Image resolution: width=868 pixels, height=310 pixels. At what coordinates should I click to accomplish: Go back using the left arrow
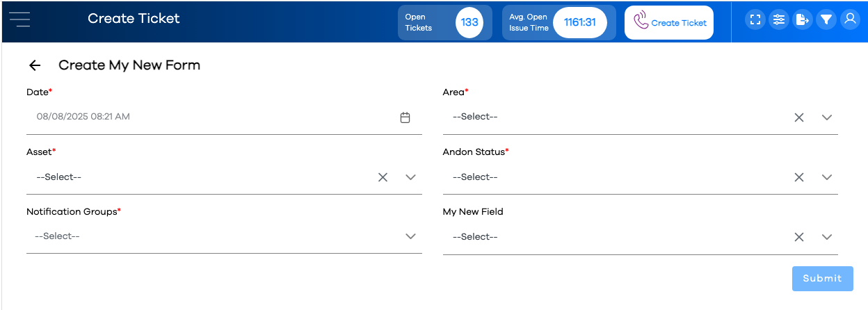35,65
